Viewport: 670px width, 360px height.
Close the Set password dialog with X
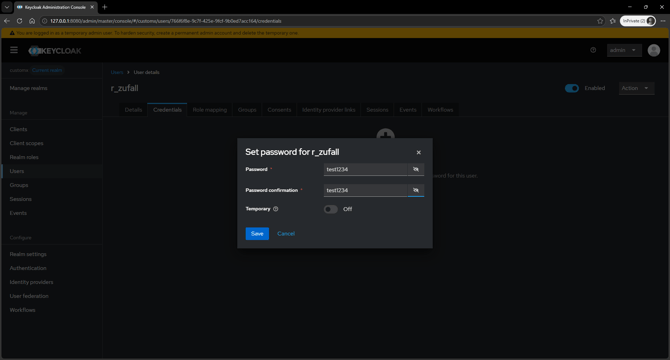418,152
